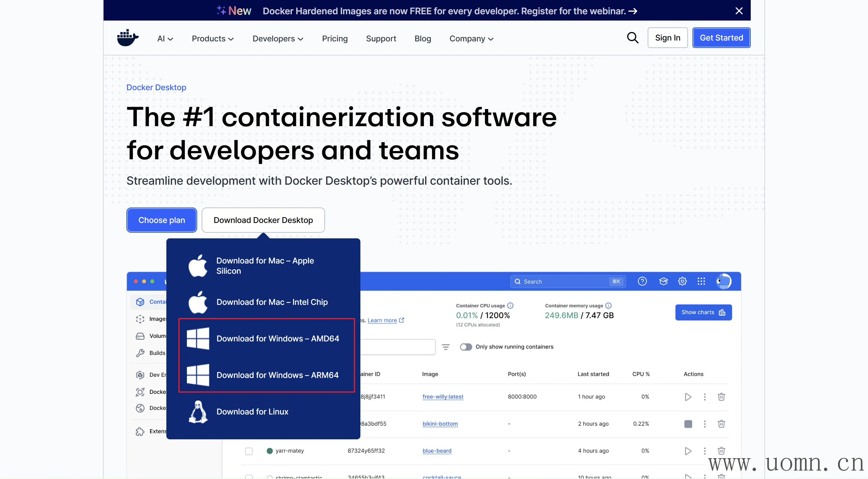Stop the bikini-bottom container

coord(688,424)
